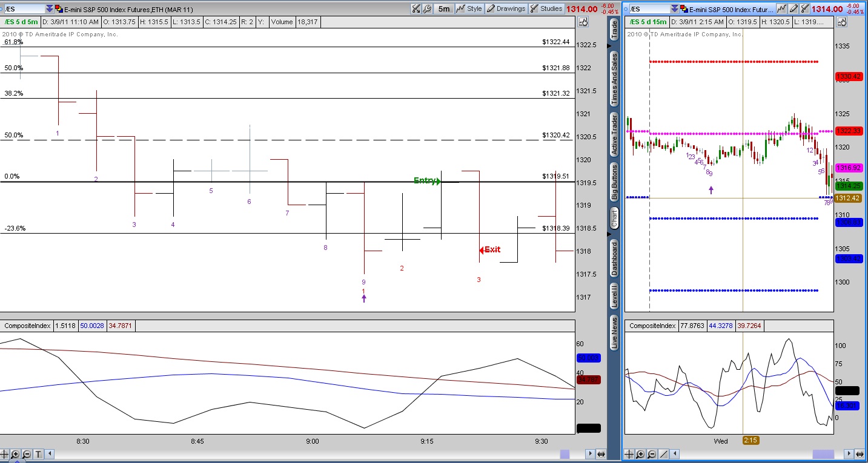Open the symbol dropdown arrow in right chart
This screenshot has width=868, height=463.
(x=675, y=9)
